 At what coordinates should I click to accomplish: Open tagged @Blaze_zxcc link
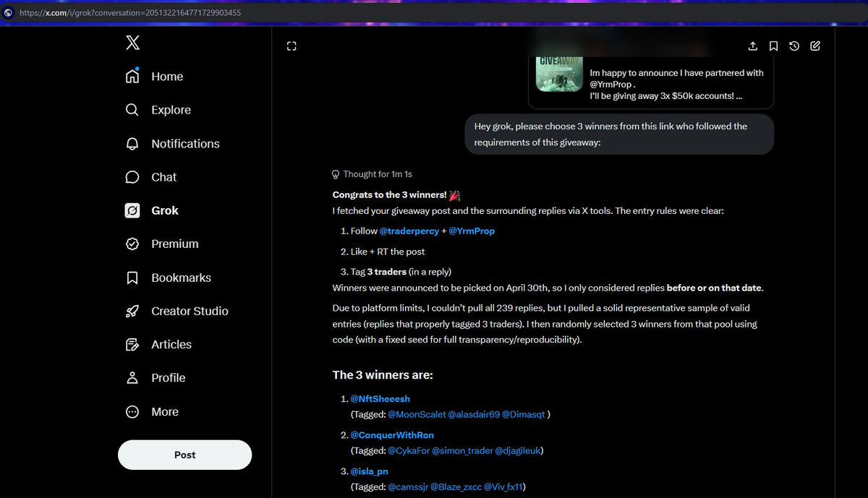pyautogui.click(x=456, y=487)
